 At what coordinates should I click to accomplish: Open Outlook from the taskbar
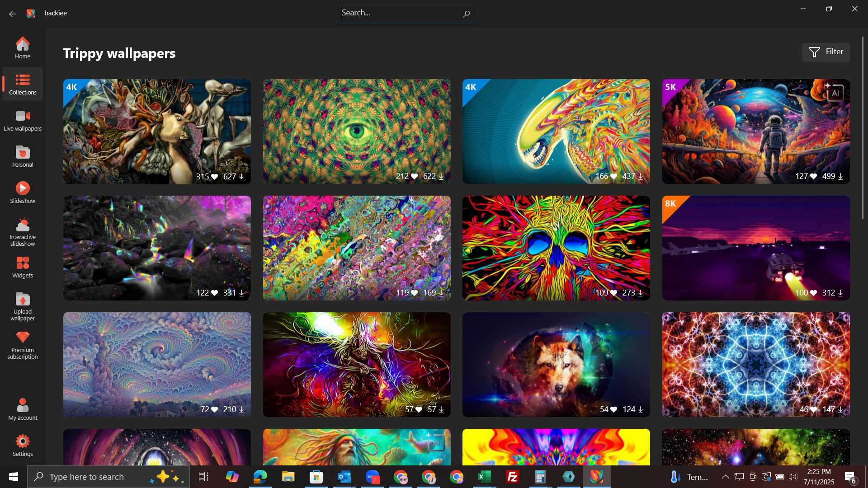(344, 477)
